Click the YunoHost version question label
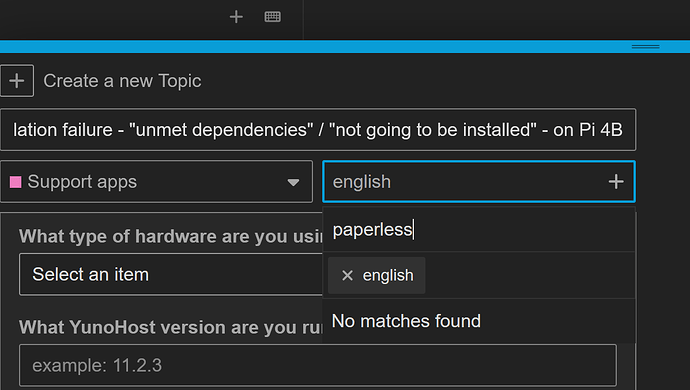 tap(171, 327)
